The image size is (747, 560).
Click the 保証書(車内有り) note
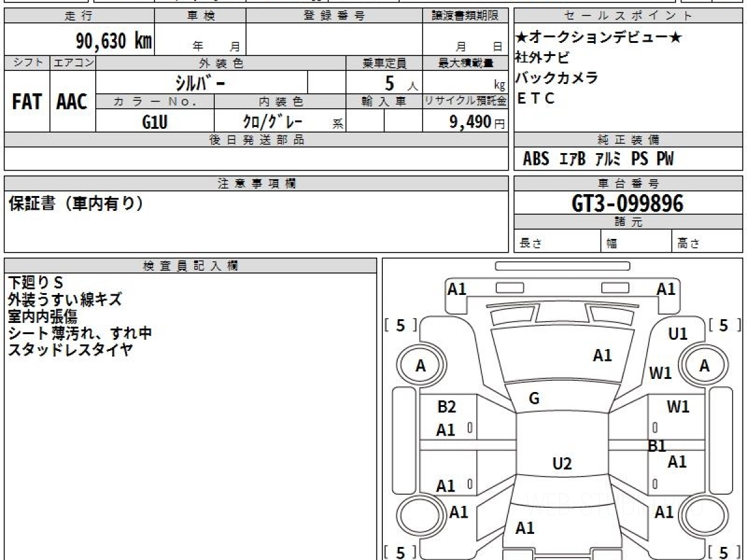[x=75, y=203]
